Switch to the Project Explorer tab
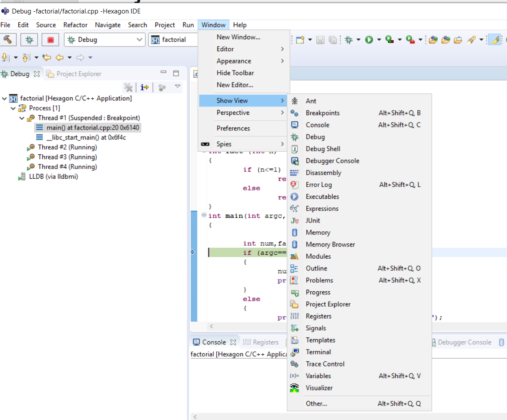The height and width of the screenshot is (420, 507). click(x=74, y=74)
